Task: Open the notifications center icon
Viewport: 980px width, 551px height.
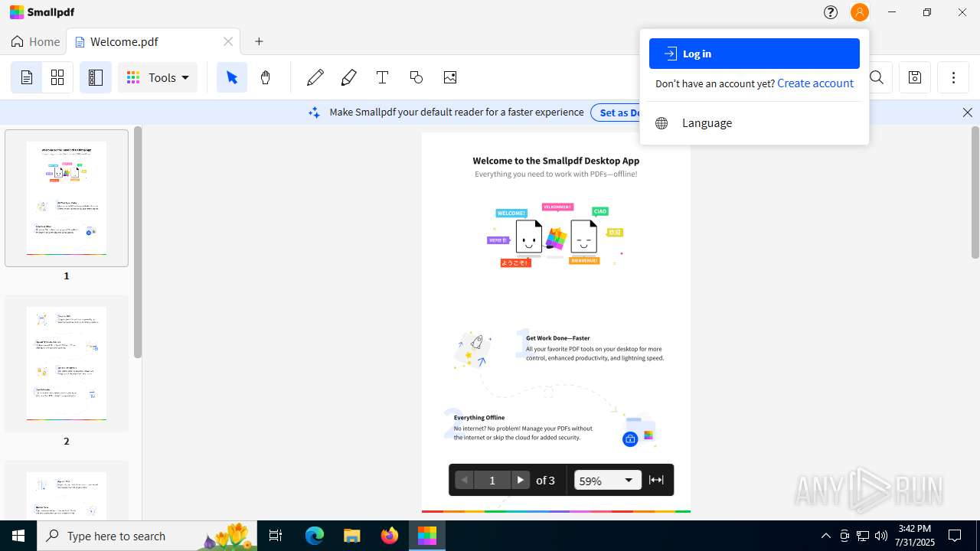Action: 955,536
